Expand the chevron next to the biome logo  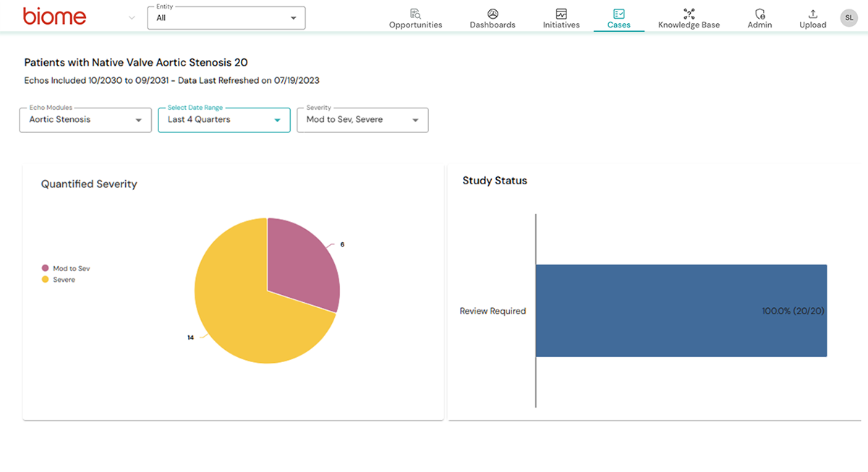pyautogui.click(x=132, y=17)
